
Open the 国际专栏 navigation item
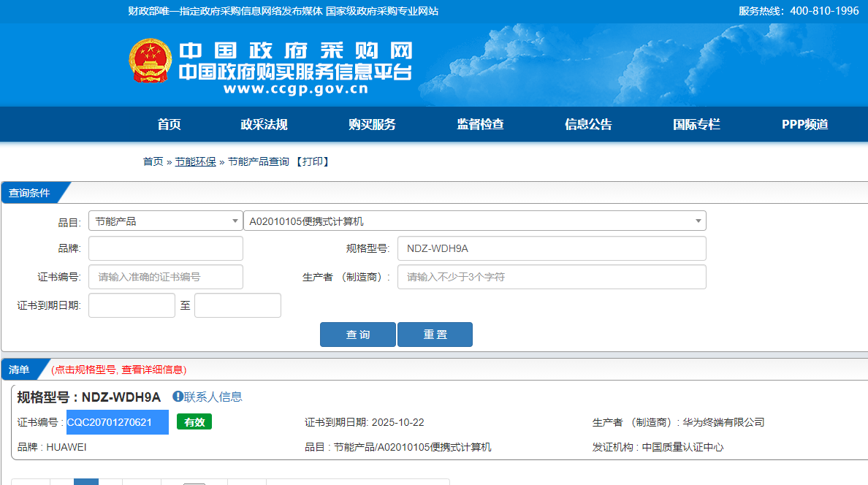coord(696,125)
